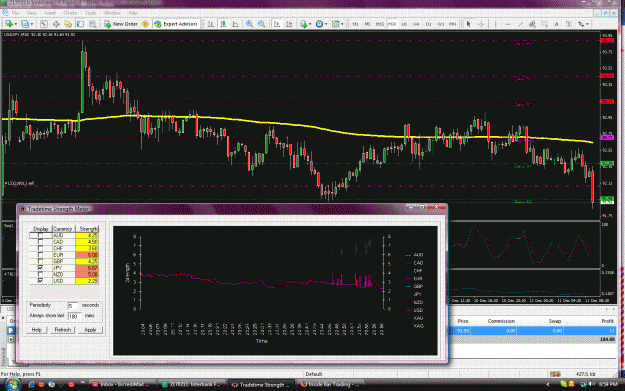The image size is (625, 391).
Task: Open Tradetime Strength taskbar item
Action: point(260,385)
